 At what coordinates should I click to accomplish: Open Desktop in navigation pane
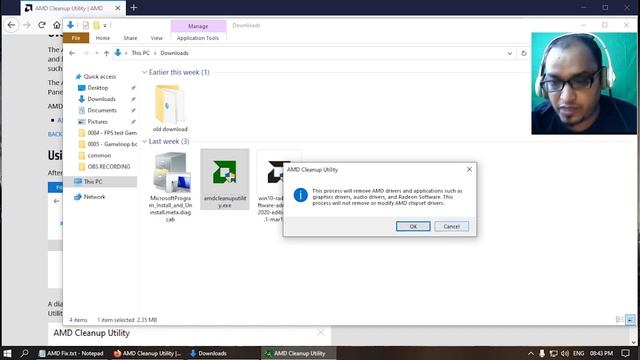point(98,88)
